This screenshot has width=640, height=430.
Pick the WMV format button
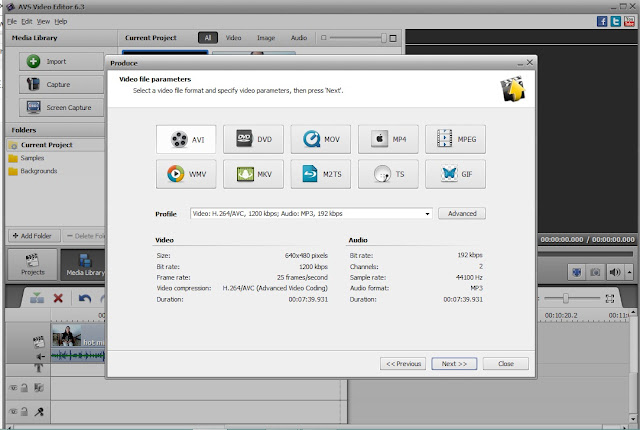(186, 174)
